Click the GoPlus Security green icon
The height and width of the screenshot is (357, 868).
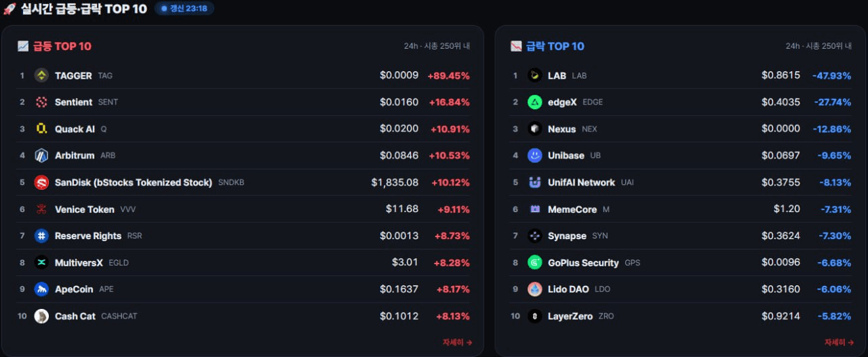[x=535, y=262]
